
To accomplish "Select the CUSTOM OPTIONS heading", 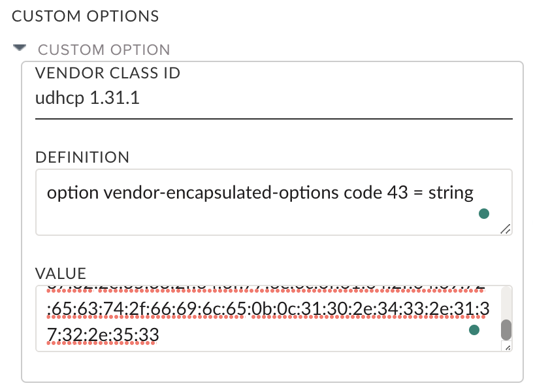I will pyautogui.click(x=85, y=16).
